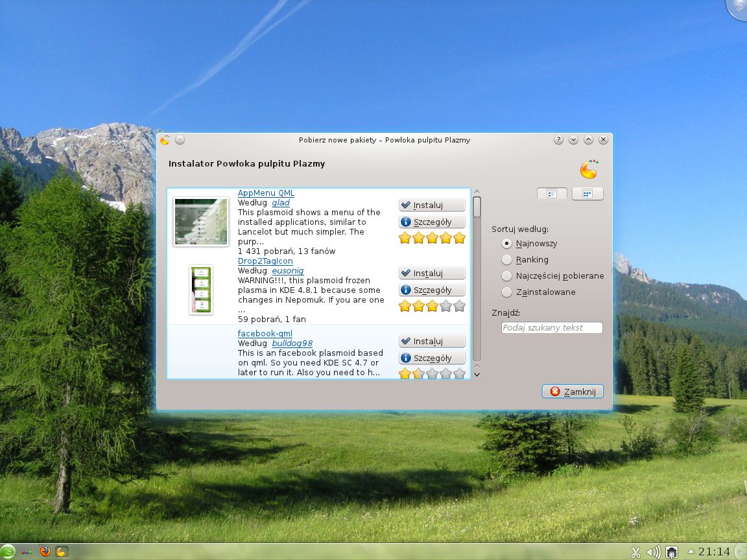
Task: Click the desktop toolbox at the screen's top-right corner
Action: click(x=737, y=8)
